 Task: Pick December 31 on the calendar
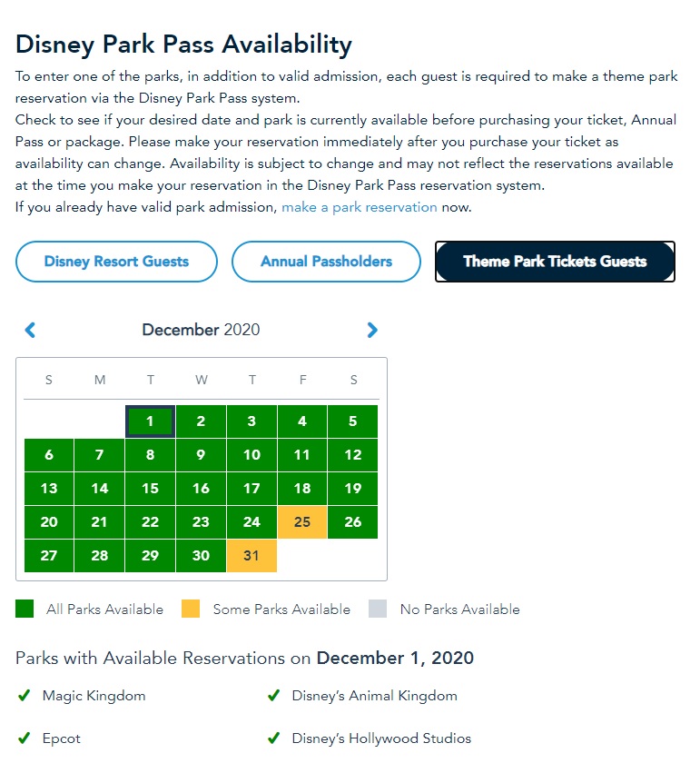click(x=251, y=556)
